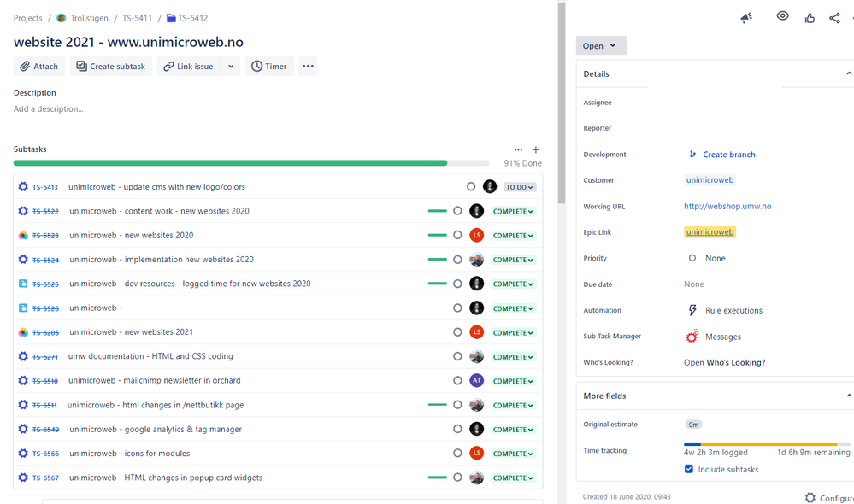Uncheck the Include subtasks checkbox
Image resolution: width=854 pixels, height=504 pixels.
pyautogui.click(x=689, y=469)
